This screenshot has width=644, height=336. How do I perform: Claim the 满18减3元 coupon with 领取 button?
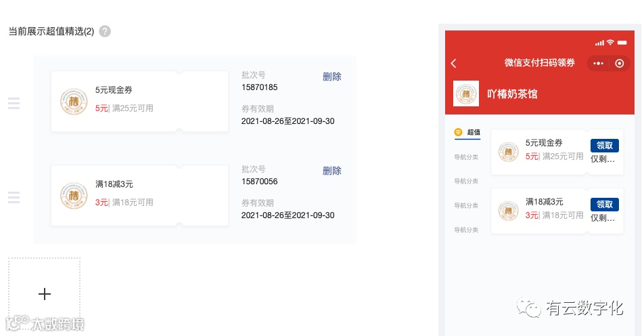605,205
